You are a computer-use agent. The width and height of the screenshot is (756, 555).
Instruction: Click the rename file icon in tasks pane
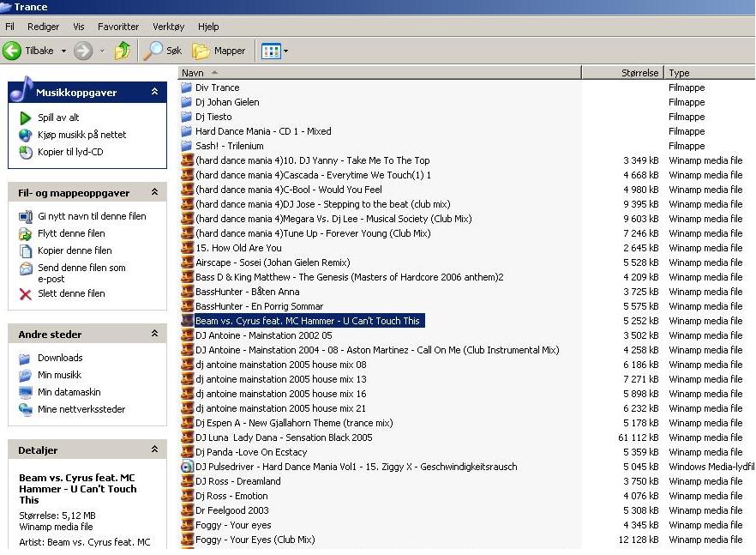pyautogui.click(x=25, y=217)
